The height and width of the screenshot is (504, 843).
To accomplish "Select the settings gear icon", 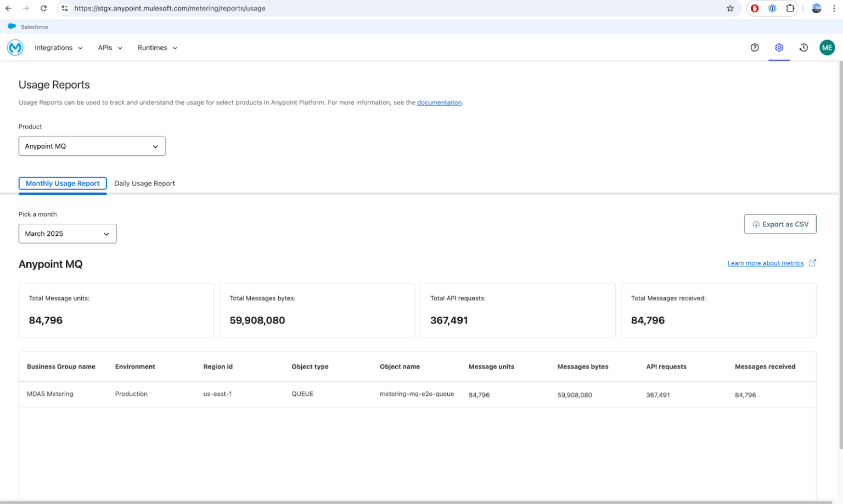I will tap(779, 48).
